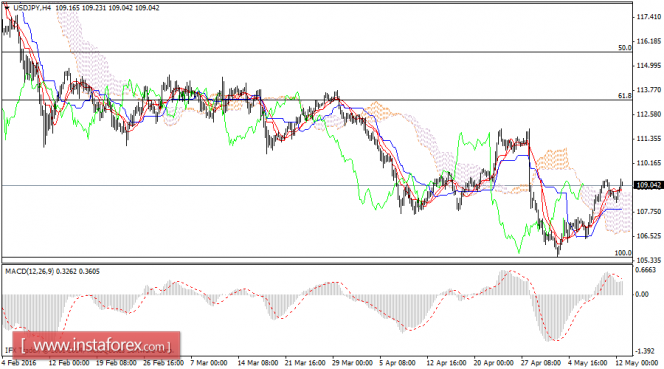Image resolution: width=664 pixels, height=369 pixels.
Task: Click the 4 Feb 2016 date label
Action: pos(19,363)
